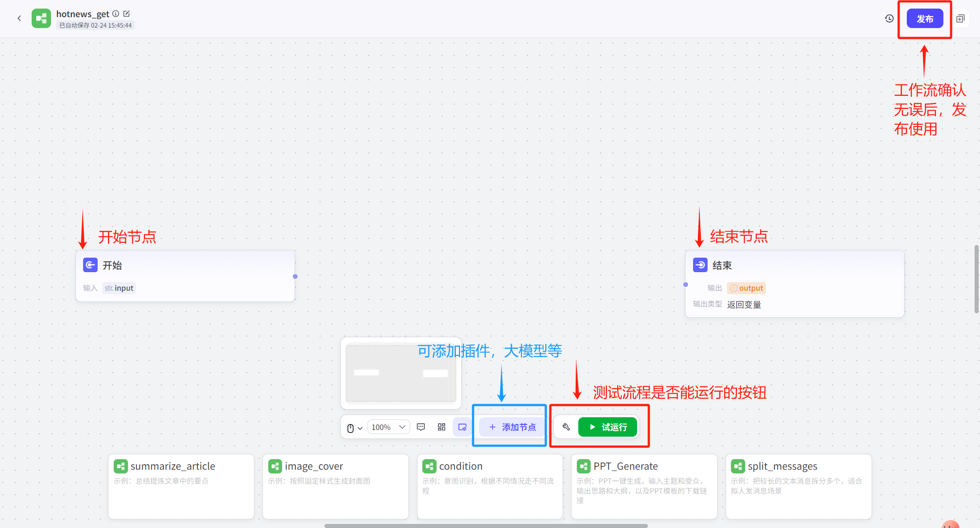Click the back arrow to exit the workflow
The image size is (980, 528).
coord(19,19)
